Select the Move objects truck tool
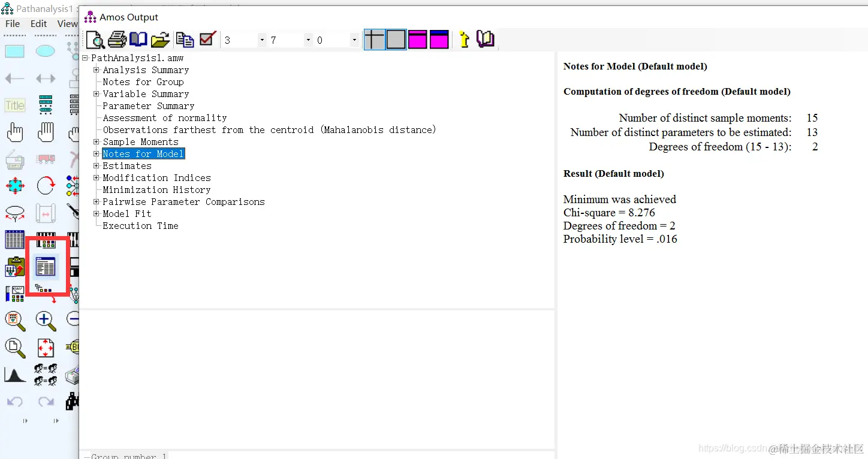The width and height of the screenshot is (868, 459). tap(46, 159)
